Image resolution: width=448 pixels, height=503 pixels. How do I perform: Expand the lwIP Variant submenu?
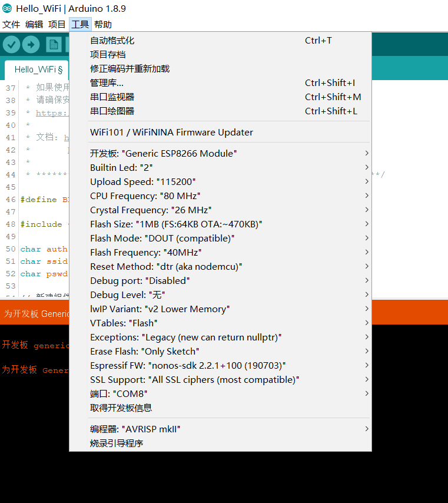[220, 309]
